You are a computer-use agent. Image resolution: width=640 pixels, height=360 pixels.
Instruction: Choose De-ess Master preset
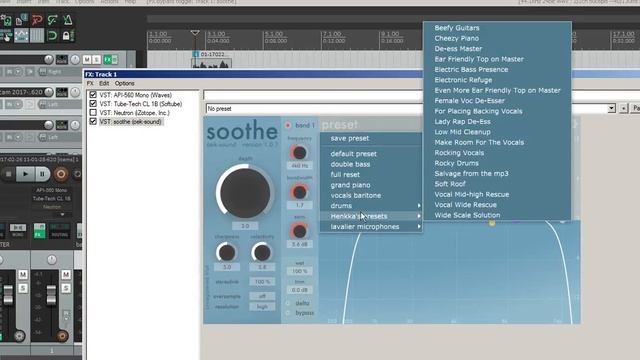coord(458,49)
